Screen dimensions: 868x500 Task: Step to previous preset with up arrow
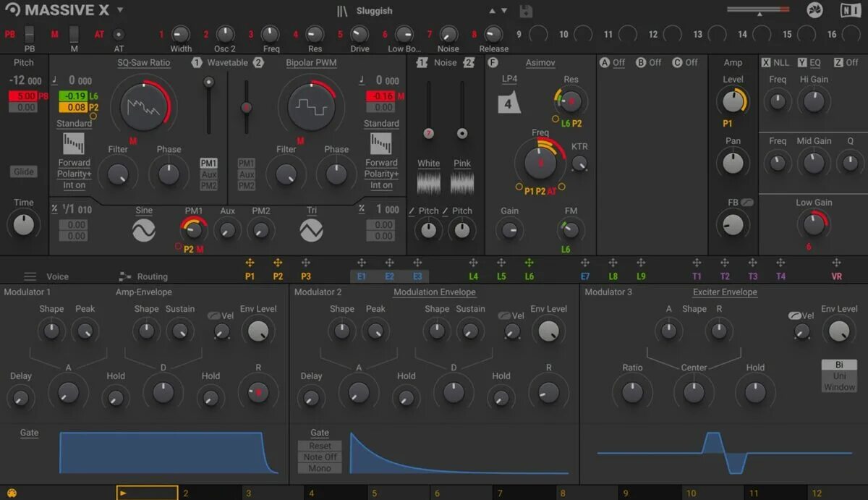[493, 11]
